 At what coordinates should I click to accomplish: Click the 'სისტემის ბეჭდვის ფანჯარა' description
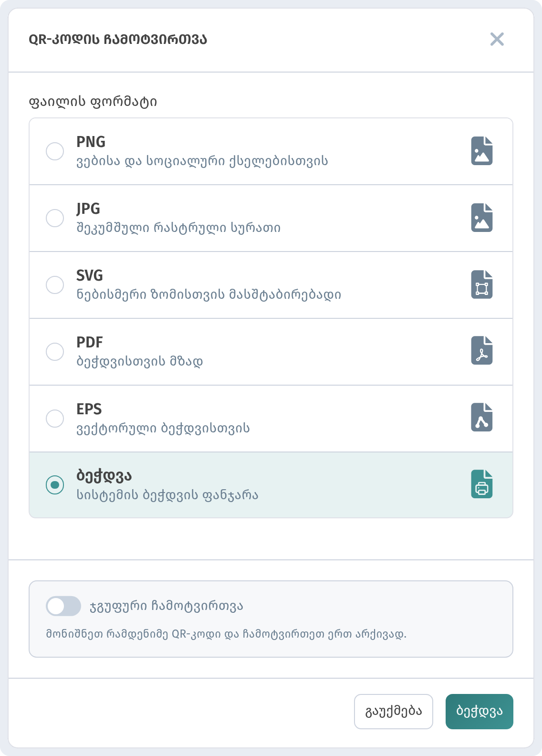167,495
